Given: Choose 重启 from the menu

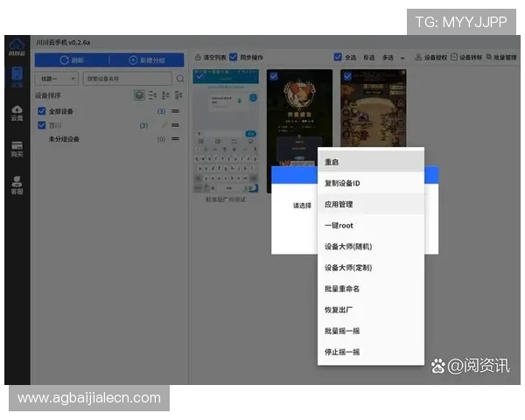Looking at the screenshot, I should point(371,162).
